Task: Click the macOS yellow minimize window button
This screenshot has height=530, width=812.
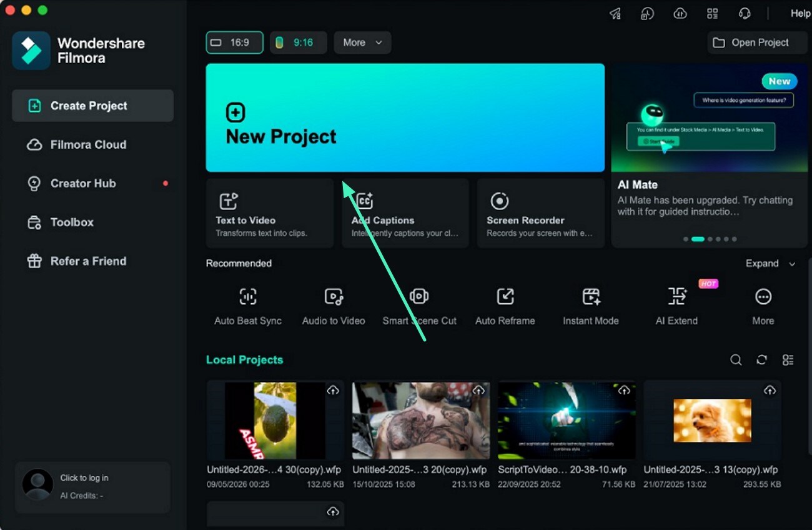Action: coord(26,11)
